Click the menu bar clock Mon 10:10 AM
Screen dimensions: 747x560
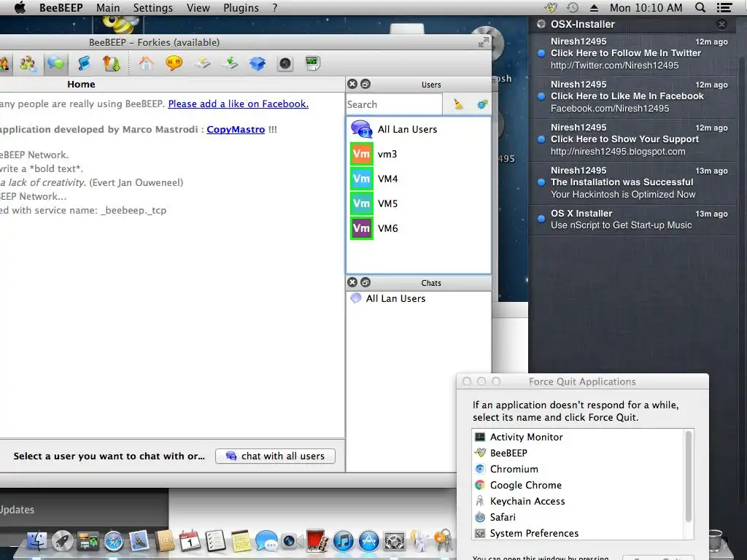646,7
